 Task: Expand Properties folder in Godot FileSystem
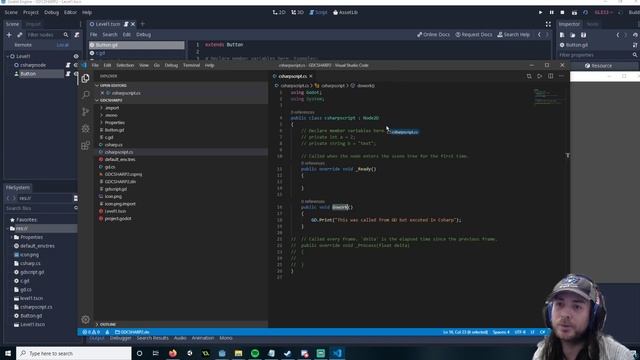(12, 237)
